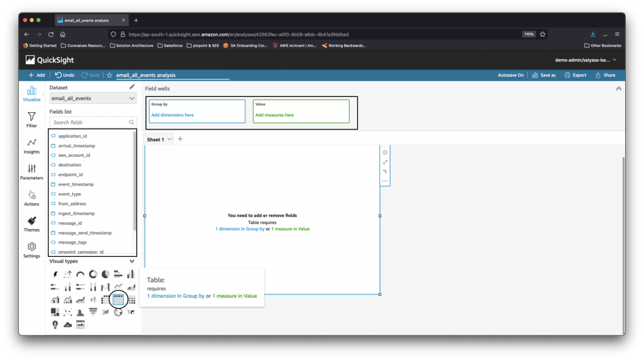
Task: Click the Value field well
Action: (301, 111)
